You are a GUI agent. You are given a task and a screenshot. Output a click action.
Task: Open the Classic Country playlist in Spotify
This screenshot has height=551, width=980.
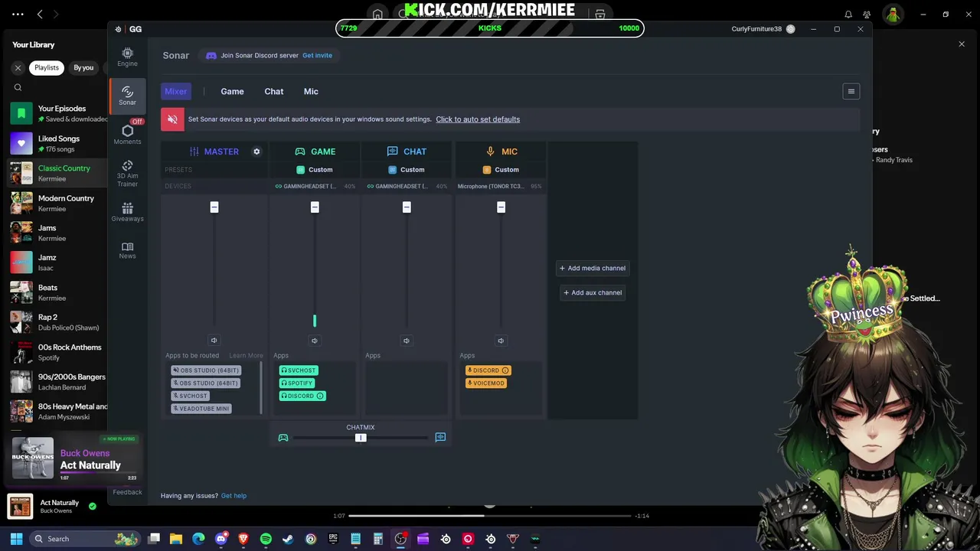click(x=57, y=173)
